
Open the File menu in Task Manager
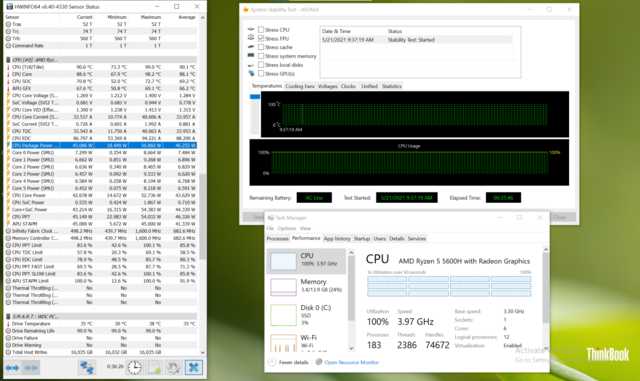click(x=270, y=228)
